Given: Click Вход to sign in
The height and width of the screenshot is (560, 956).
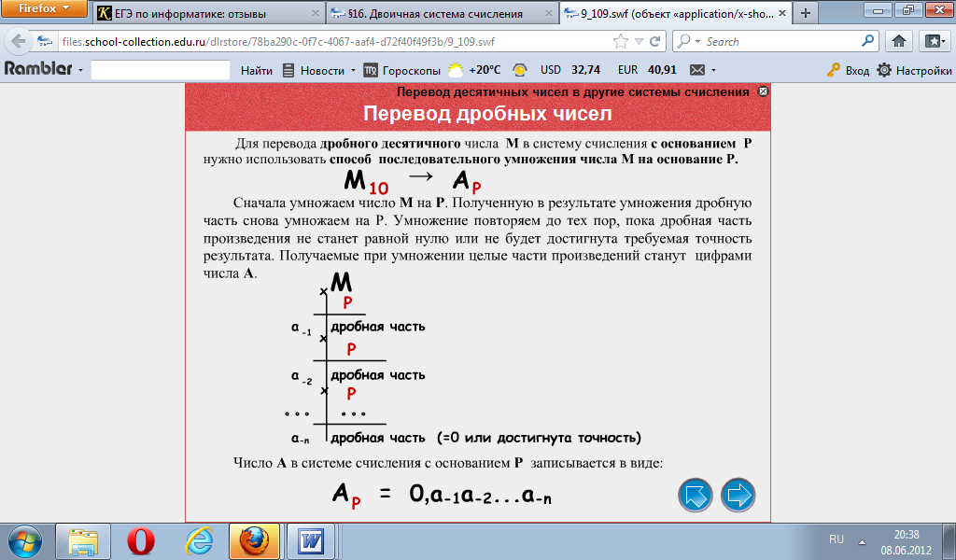Looking at the screenshot, I should 849,71.
